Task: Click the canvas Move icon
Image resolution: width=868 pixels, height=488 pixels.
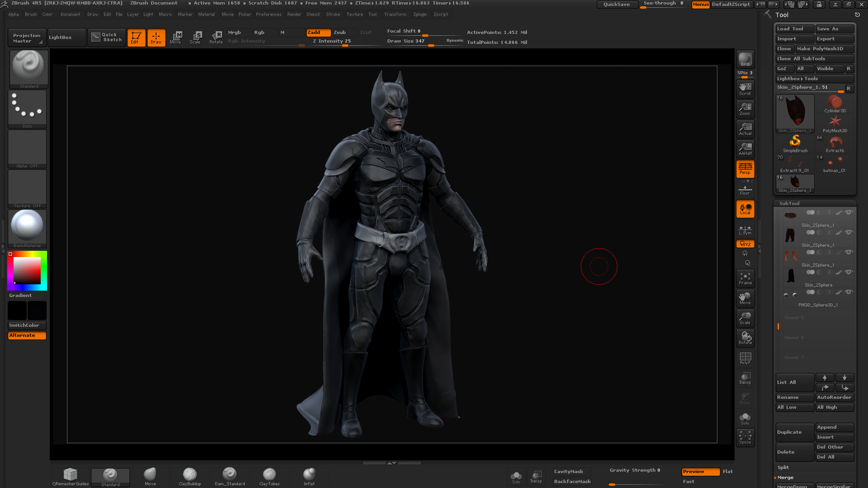Action: [745, 298]
